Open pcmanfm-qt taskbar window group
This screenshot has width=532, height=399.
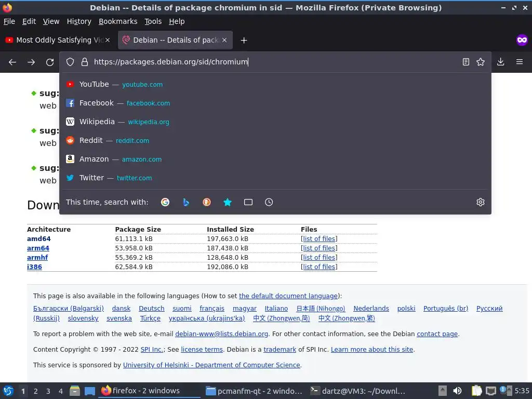(254, 391)
